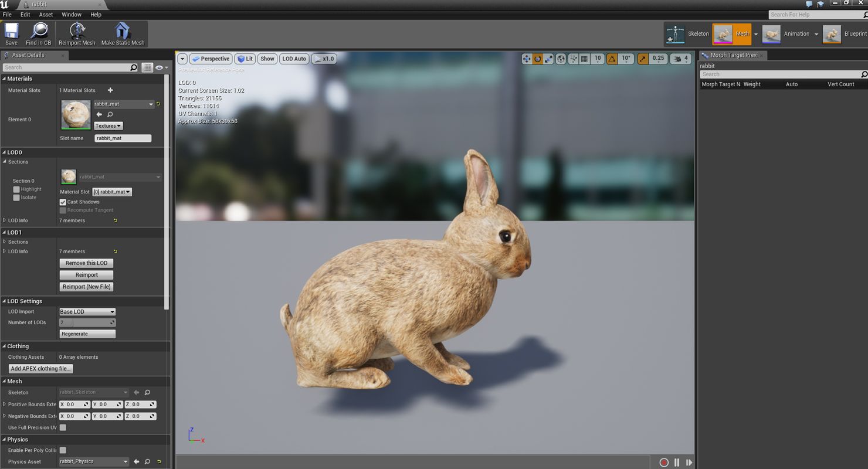
Task: Open Material Slot [0] rabbit_mat dropdown
Action: pos(112,192)
